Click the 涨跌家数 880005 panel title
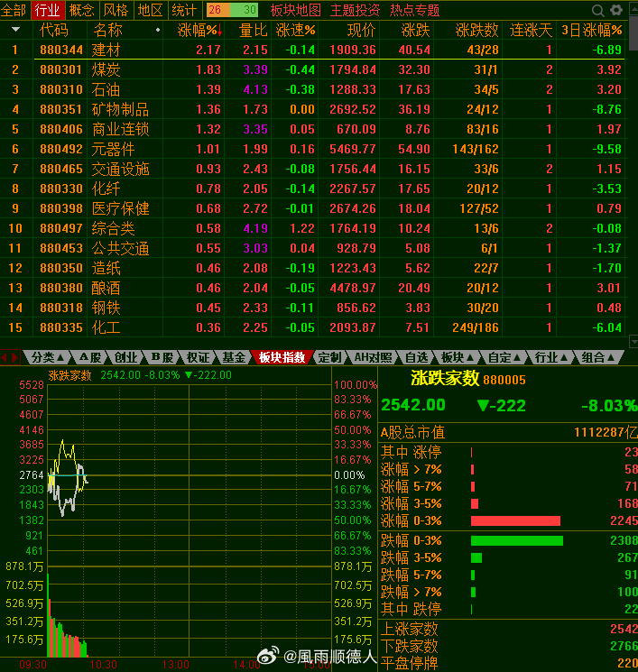 (467, 379)
